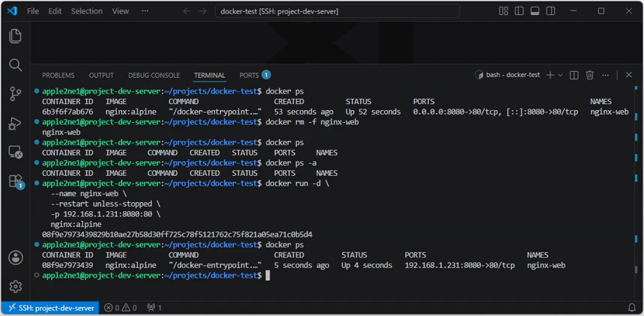
Task: Toggle the bottom panel visibility
Action: [535, 11]
